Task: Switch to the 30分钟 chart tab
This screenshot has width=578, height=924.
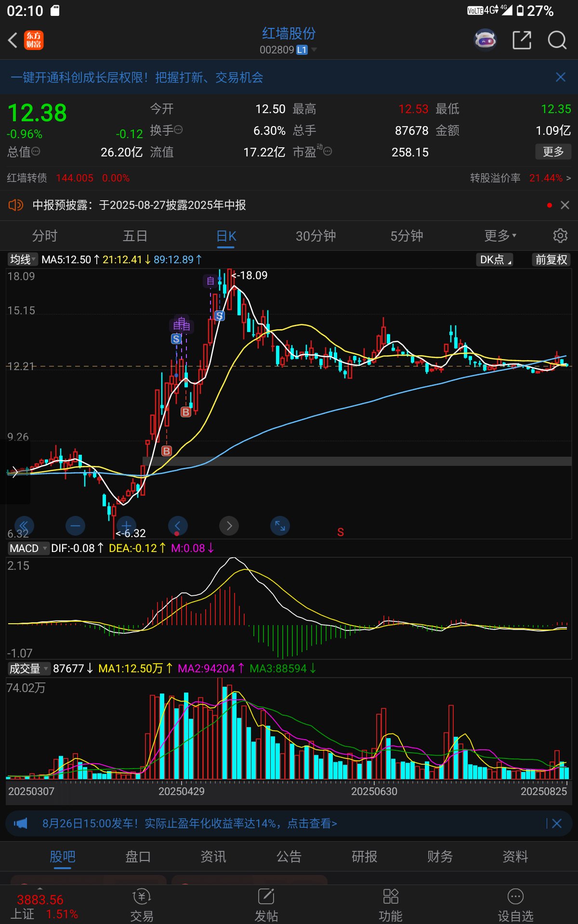Action: click(x=316, y=236)
